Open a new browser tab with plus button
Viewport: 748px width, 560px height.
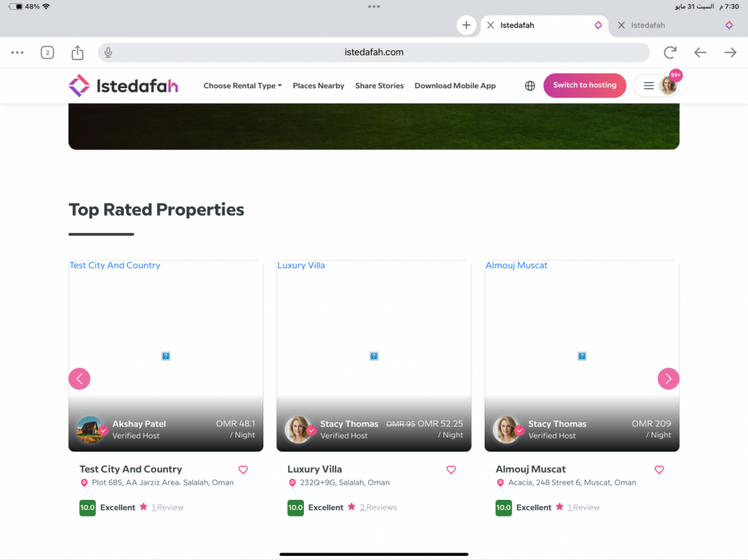[466, 25]
